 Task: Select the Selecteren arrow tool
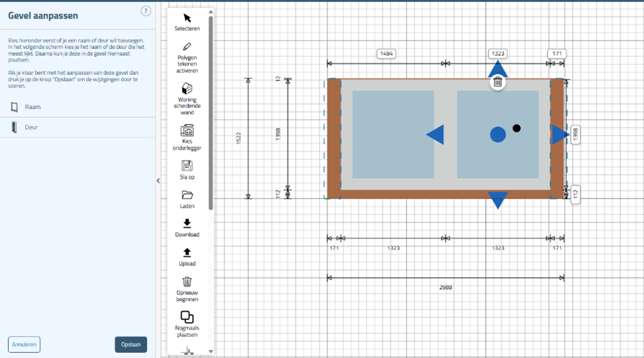[x=187, y=18]
